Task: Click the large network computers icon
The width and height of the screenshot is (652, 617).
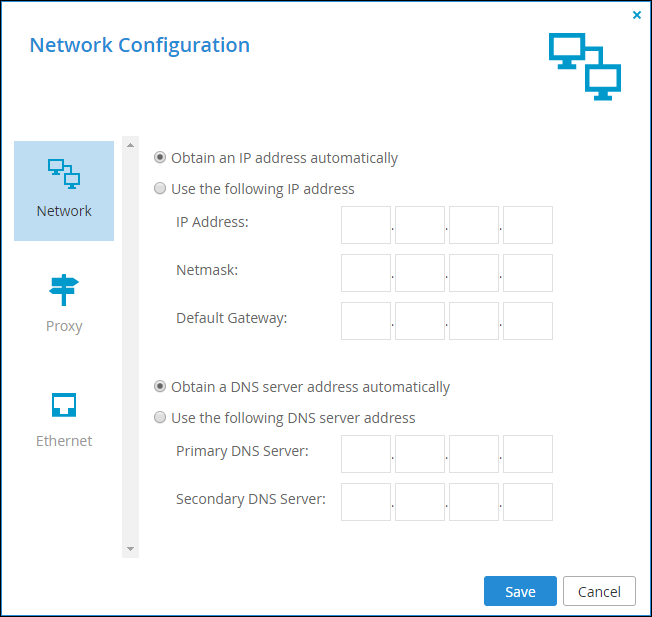Action: point(585,67)
